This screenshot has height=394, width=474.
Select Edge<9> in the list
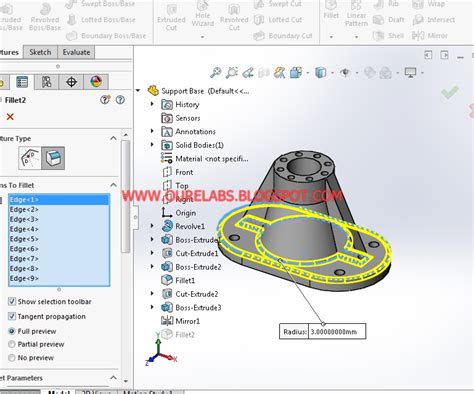tap(59, 278)
